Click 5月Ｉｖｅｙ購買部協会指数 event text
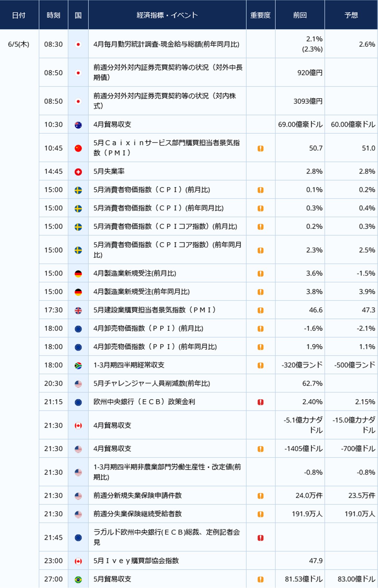This screenshot has height=588, width=378. [136, 561]
